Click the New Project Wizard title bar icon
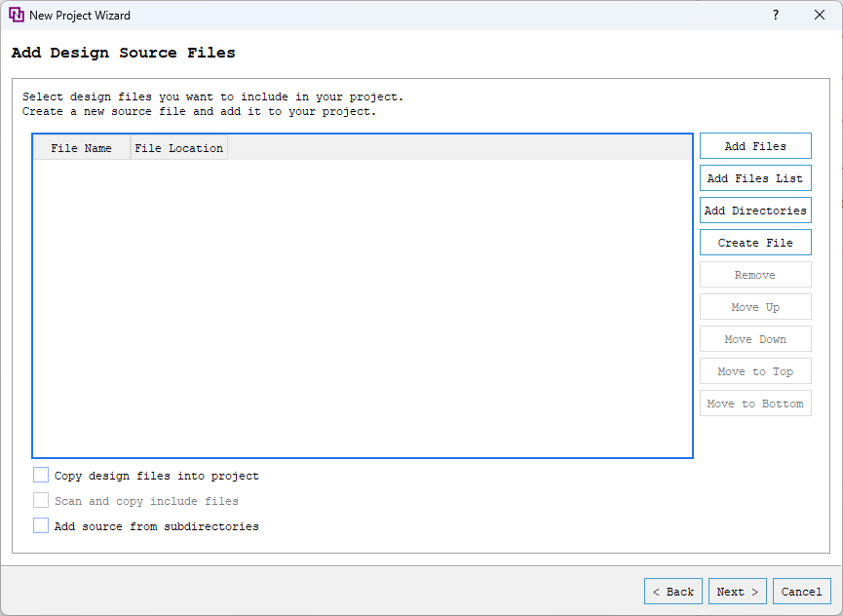 (14, 15)
